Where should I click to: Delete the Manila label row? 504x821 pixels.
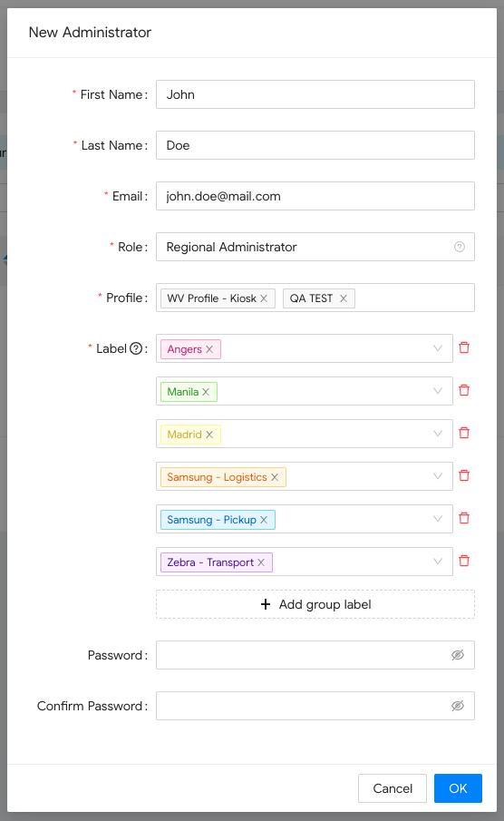(464, 390)
